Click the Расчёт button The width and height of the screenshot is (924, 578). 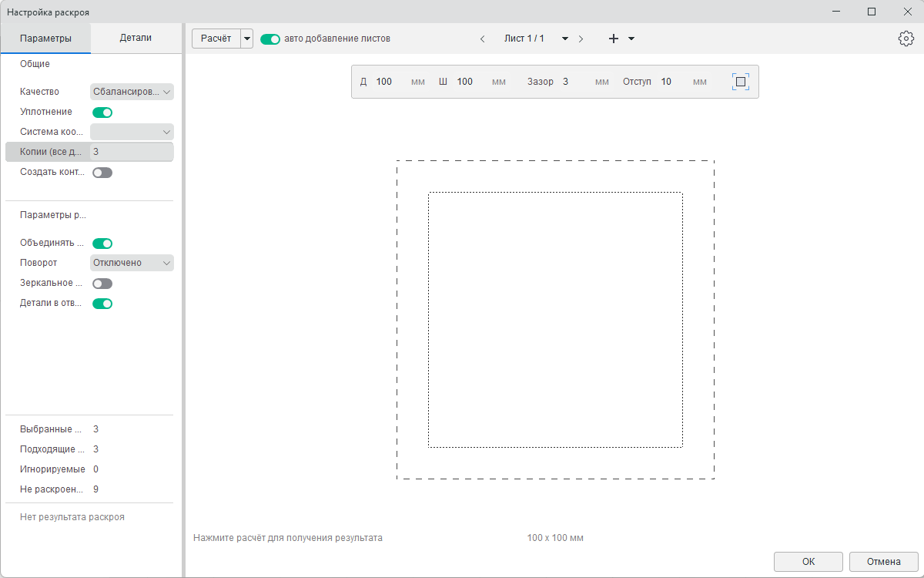click(216, 39)
